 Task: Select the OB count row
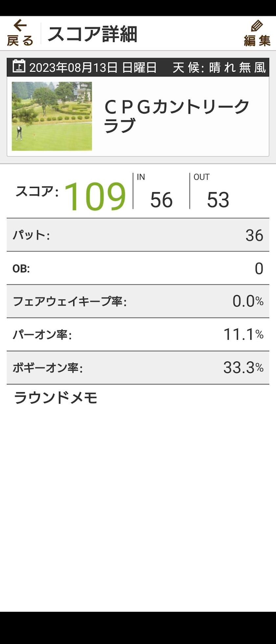(138, 268)
